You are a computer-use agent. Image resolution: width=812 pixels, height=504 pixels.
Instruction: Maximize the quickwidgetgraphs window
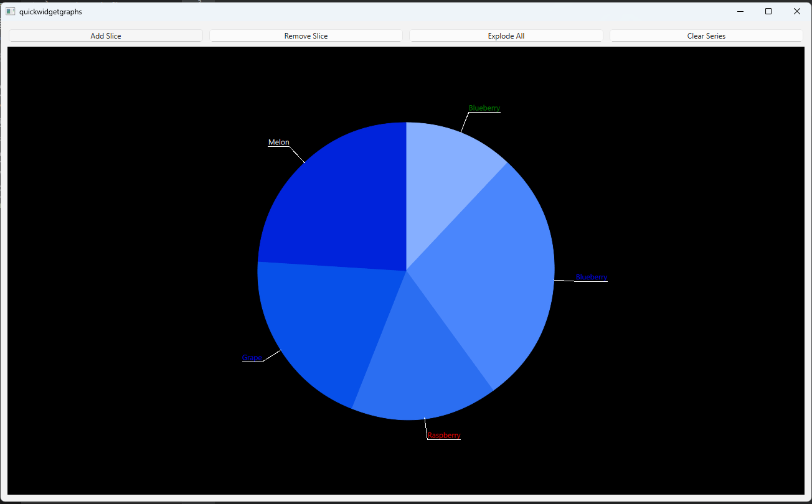[x=768, y=11]
